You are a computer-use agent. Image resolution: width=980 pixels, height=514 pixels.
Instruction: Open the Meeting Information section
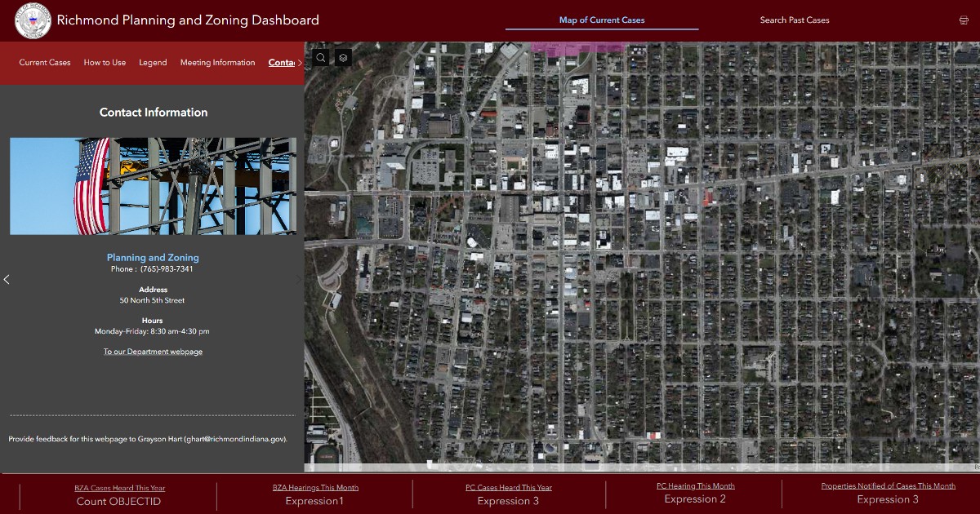click(217, 62)
